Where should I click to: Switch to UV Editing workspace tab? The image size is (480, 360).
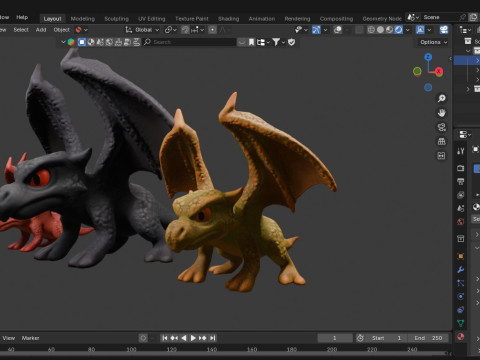pyautogui.click(x=152, y=19)
